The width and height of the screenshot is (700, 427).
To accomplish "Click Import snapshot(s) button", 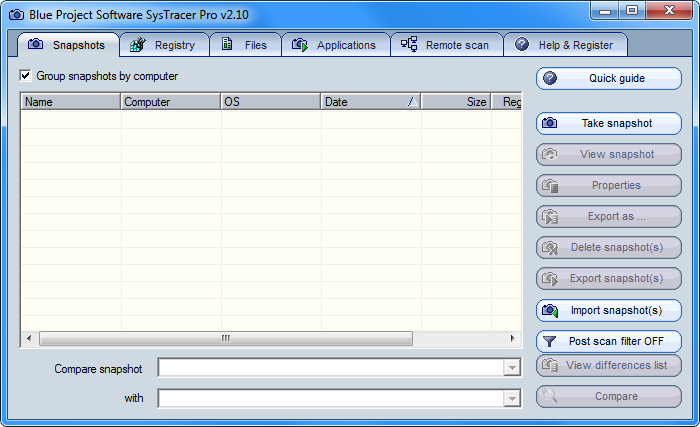I will [609, 310].
